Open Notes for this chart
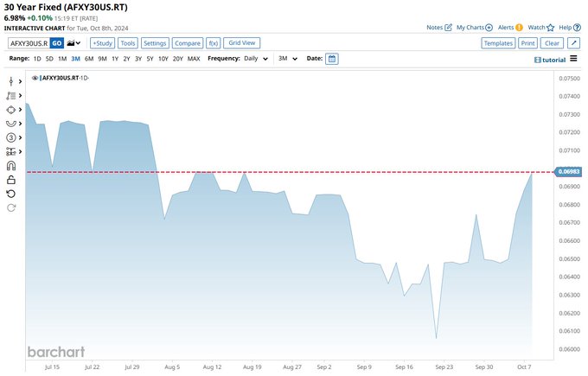The width and height of the screenshot is (588, 376). coord(439,28)
